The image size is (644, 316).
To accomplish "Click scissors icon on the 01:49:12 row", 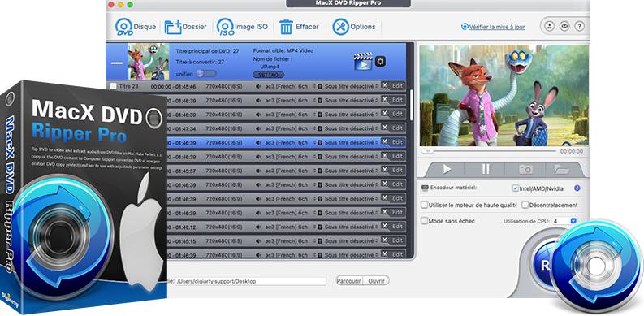I will (384, 226).
